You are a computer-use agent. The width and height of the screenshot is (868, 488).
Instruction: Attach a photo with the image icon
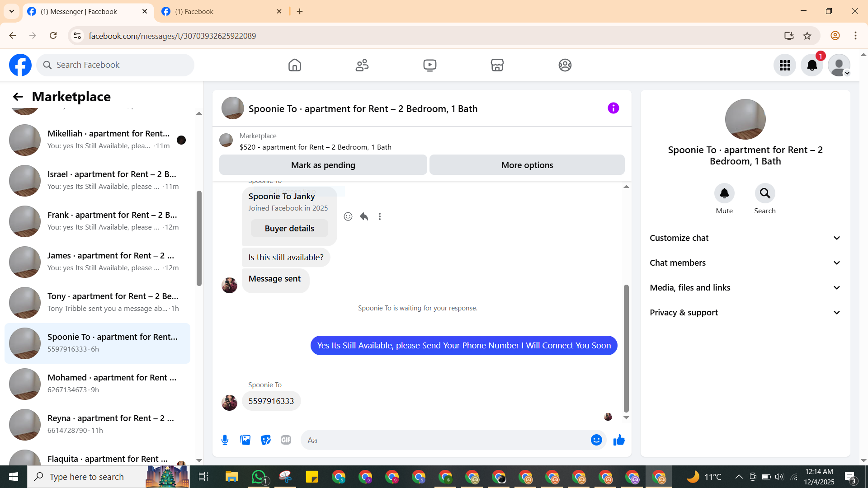[x=245, y=440]
